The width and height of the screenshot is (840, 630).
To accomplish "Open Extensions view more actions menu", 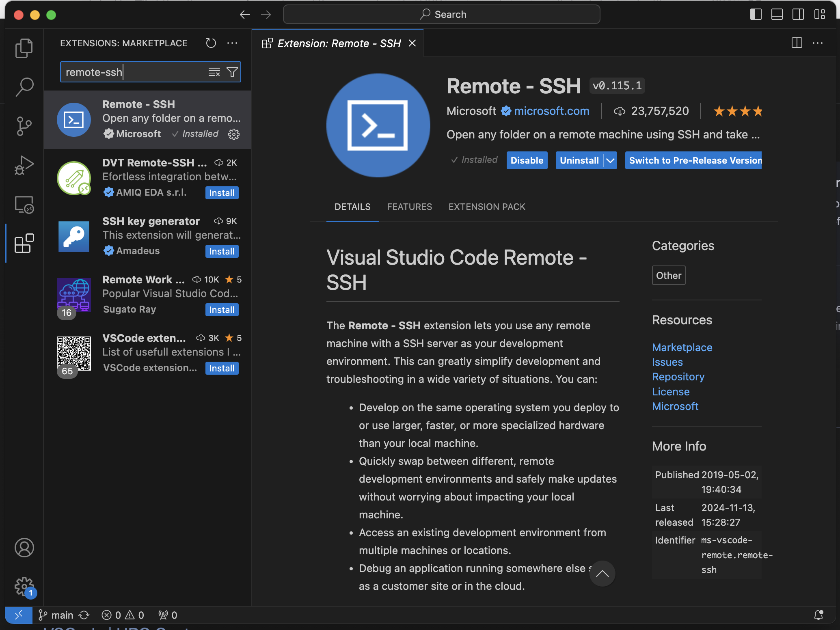I will [x=232, y=43].
